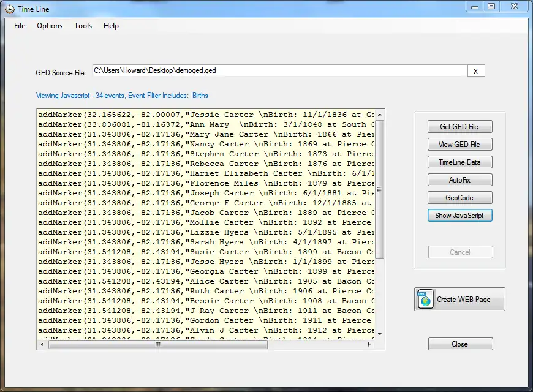The width and height of the screenshot is (533, 392).
Task: Open TimeLine Data view
Action: pos(459,162)
